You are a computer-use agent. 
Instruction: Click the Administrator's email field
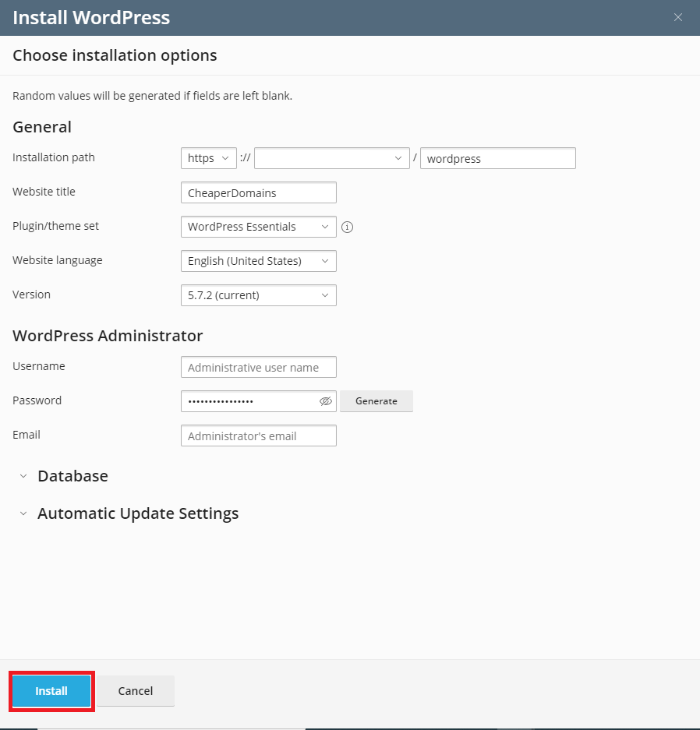(259, 436)
